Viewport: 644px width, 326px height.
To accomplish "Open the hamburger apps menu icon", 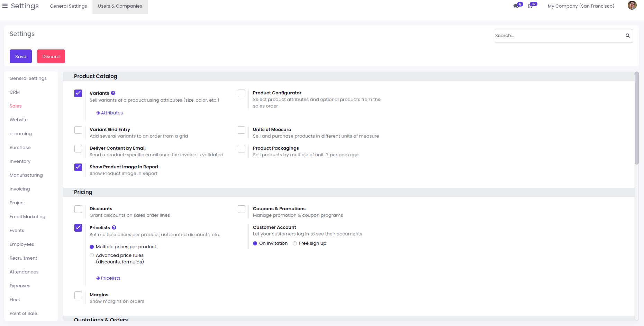I will coord(5,6).
